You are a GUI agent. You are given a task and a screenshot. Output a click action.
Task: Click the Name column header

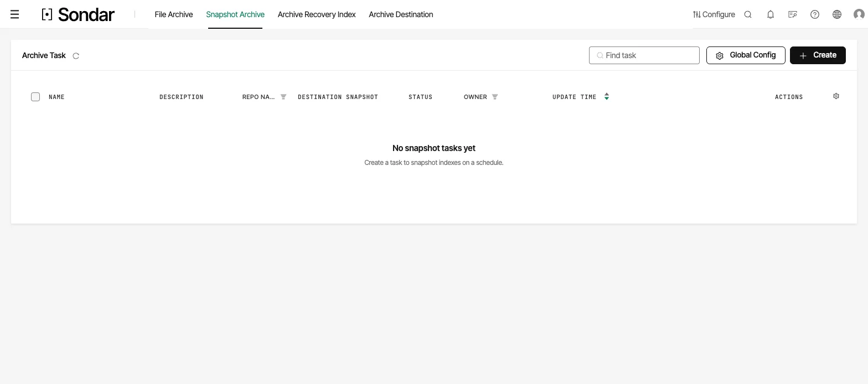click(x=56, y=97)
